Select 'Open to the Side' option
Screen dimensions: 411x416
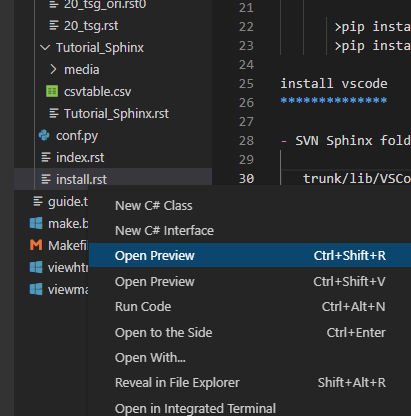coord(250,332)
